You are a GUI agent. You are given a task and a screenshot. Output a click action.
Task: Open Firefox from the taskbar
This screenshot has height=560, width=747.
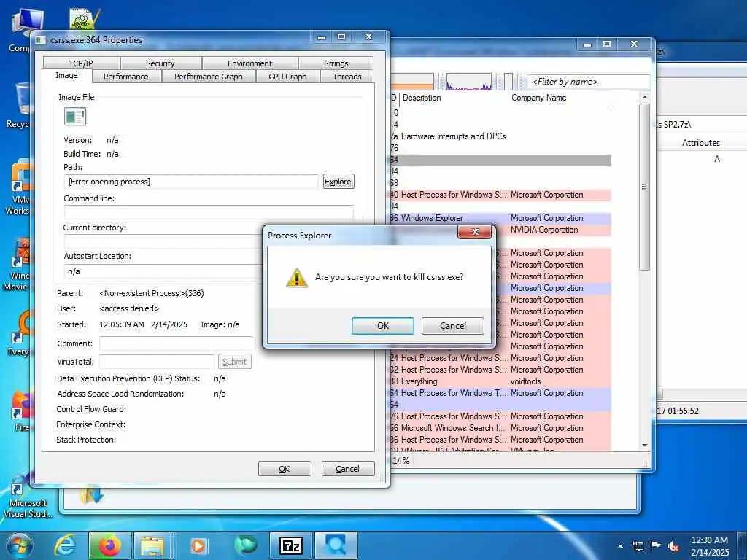pyautogui.click(x=109, y=545)
